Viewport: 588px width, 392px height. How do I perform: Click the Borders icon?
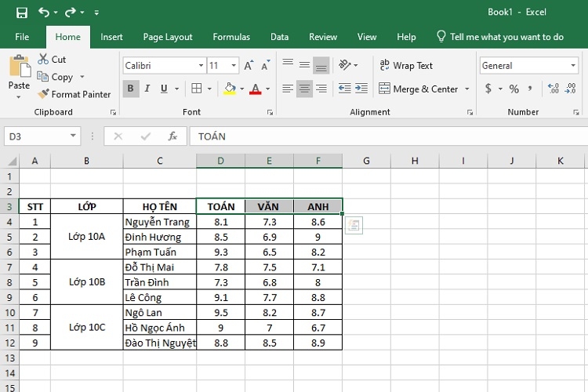tap(197, 89)
